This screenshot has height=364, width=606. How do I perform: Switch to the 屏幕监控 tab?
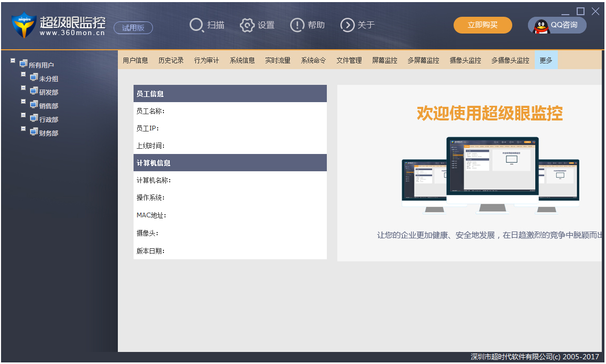click(x=384, y=60)
